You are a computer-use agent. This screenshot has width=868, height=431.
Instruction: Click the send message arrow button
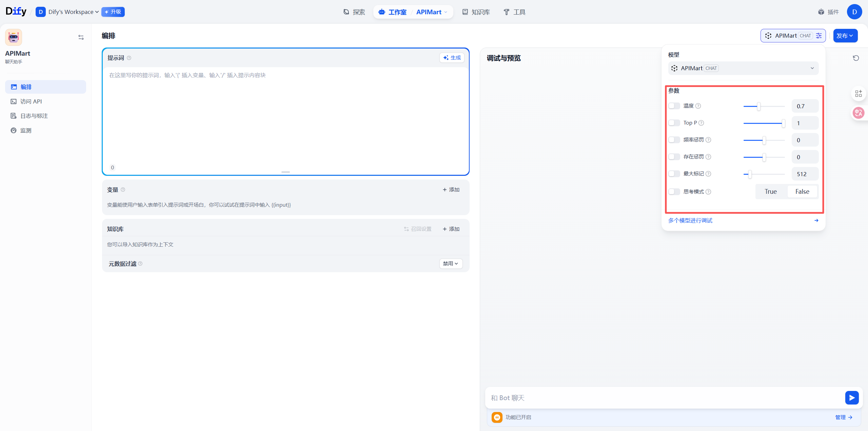tap(851, 398)
